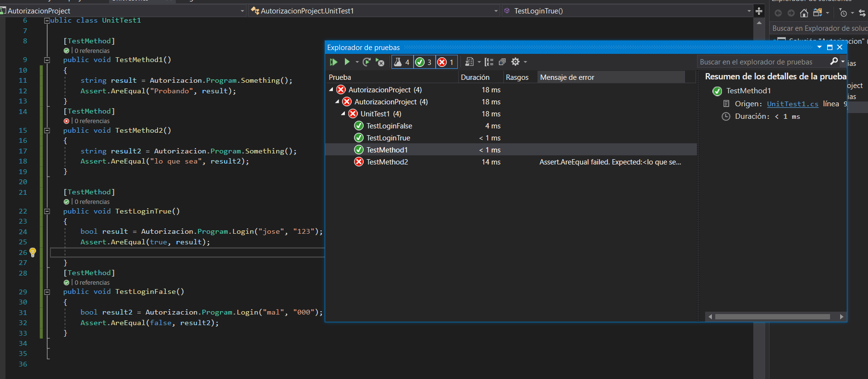868x379 pixels.
Task: Open the playlist dropdown arrow
Action: tap(479, 62)
